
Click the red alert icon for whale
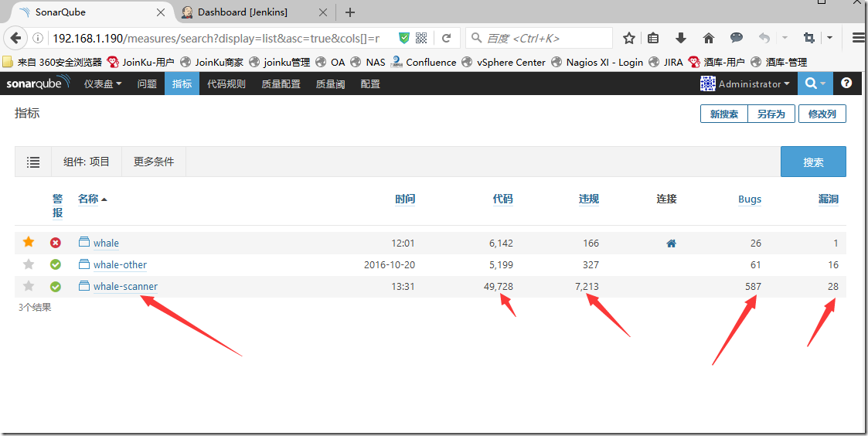click(x=56, y=243)
